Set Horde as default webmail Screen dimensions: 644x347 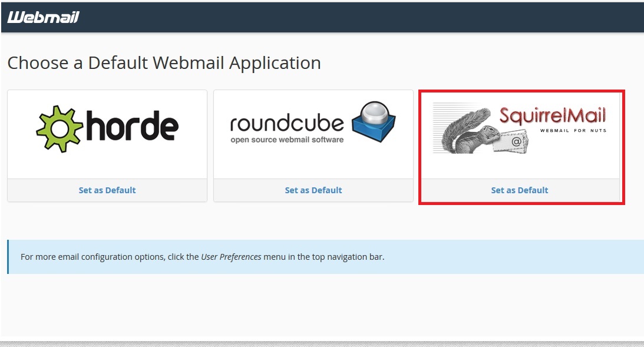coord(107,190)
